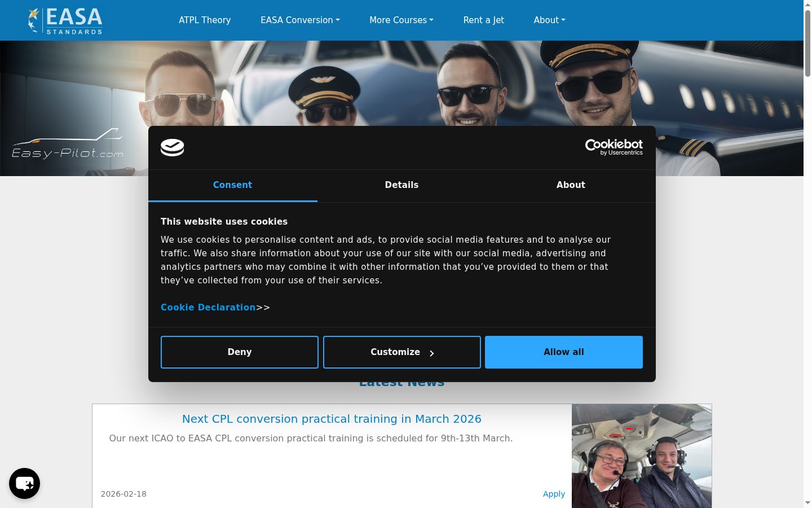Viewport: 812px width, 508px height.
Task: Expand the EASA Conversion dropdown menu
Action: pyautogui.click(x=300, y=20)
